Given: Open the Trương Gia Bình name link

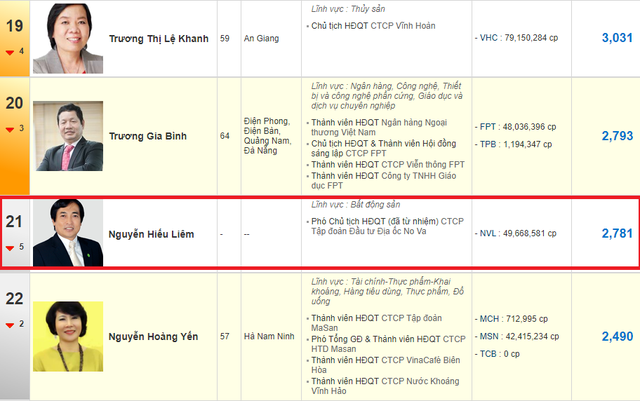Looking at the screenshot, I should click(148, 136).
